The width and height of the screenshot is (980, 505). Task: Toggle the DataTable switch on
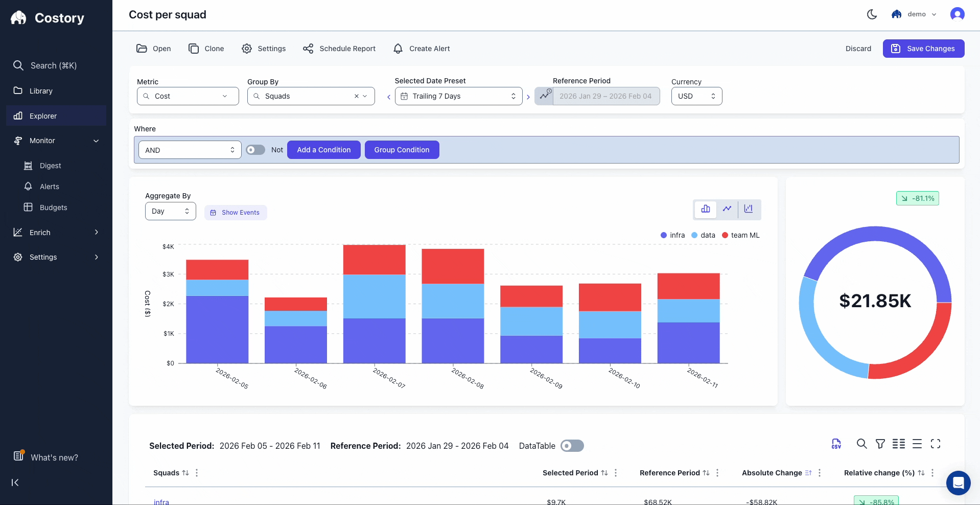(572, 446)
